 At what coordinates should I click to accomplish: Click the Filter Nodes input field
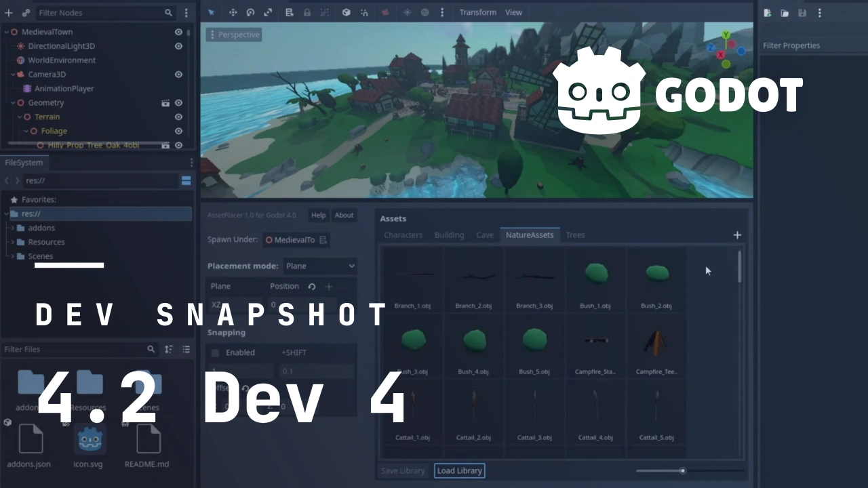click(x=105, y=13)
